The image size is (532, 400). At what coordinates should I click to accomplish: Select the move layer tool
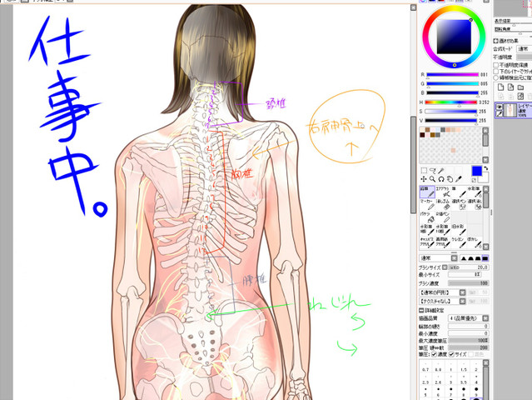[424, 179]
